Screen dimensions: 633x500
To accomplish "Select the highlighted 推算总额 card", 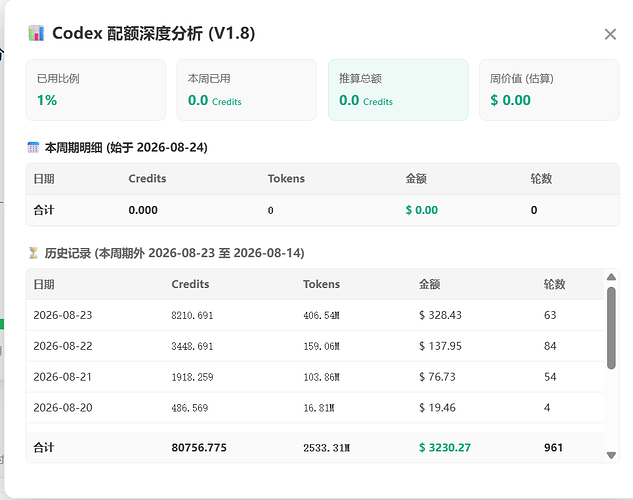I will (x=398, y=90).
